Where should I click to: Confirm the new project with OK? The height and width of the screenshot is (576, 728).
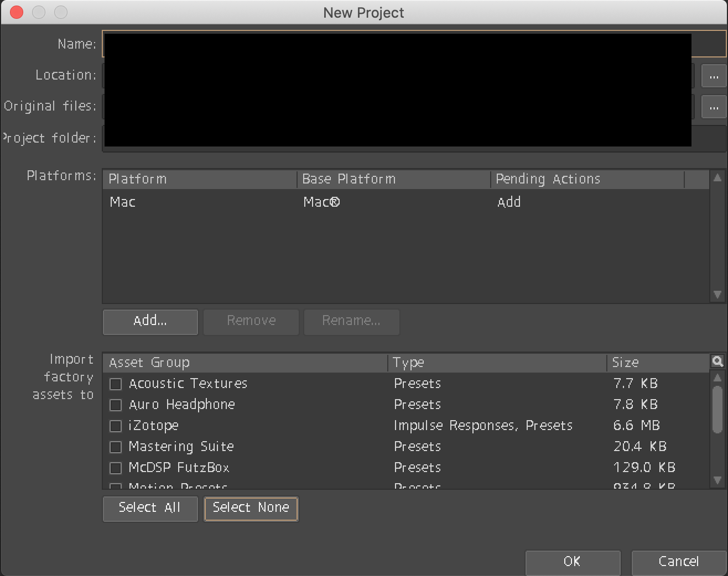point(573,562)
